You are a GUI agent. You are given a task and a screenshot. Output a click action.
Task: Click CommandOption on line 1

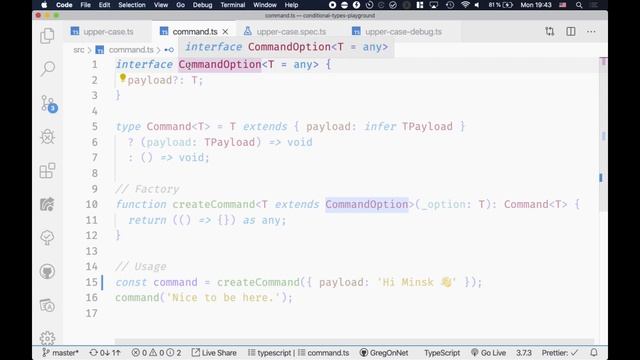pyautogui.click(x=220, y=64)
